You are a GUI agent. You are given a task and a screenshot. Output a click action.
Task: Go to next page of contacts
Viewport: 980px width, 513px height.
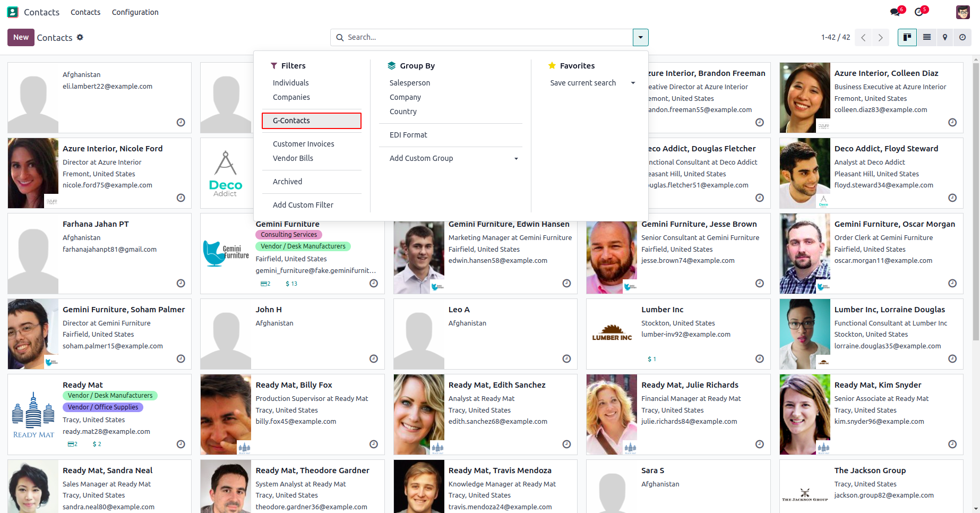tap(880, 37)
